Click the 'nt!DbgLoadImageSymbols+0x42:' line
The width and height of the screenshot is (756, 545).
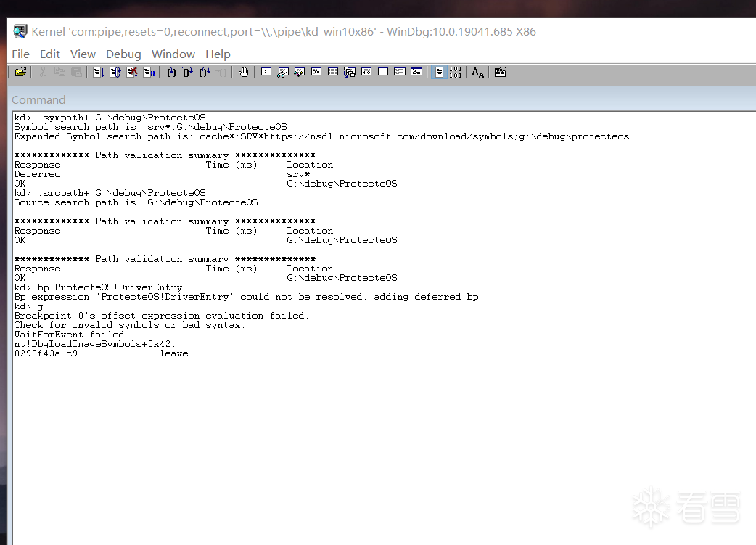tap(95, 344)
